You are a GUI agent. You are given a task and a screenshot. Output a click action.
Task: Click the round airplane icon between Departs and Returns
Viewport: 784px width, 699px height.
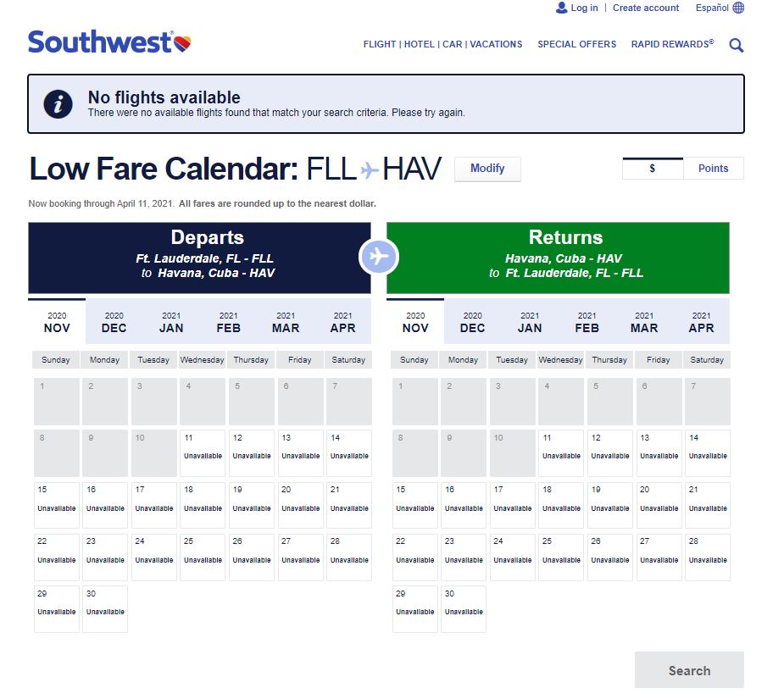(379, 257)
